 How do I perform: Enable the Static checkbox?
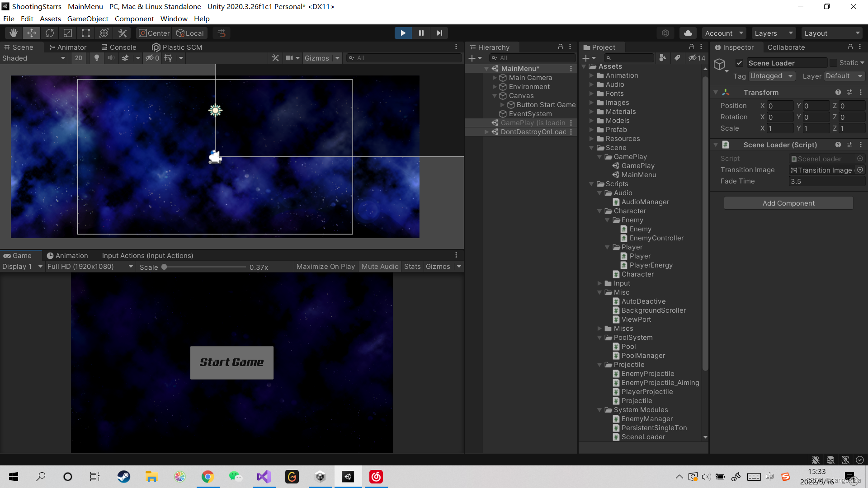pyautogui.click(x=833, y=63)
